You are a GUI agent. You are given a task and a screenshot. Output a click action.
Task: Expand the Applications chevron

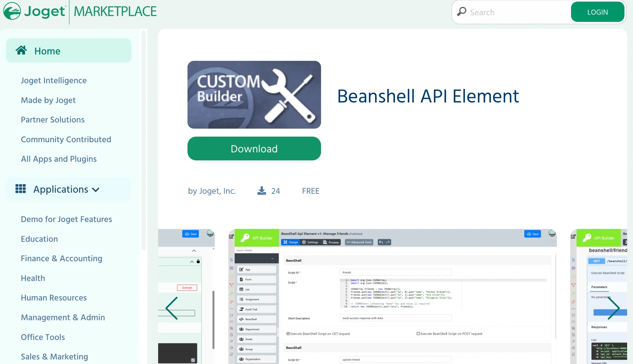[x=96, y=190]
